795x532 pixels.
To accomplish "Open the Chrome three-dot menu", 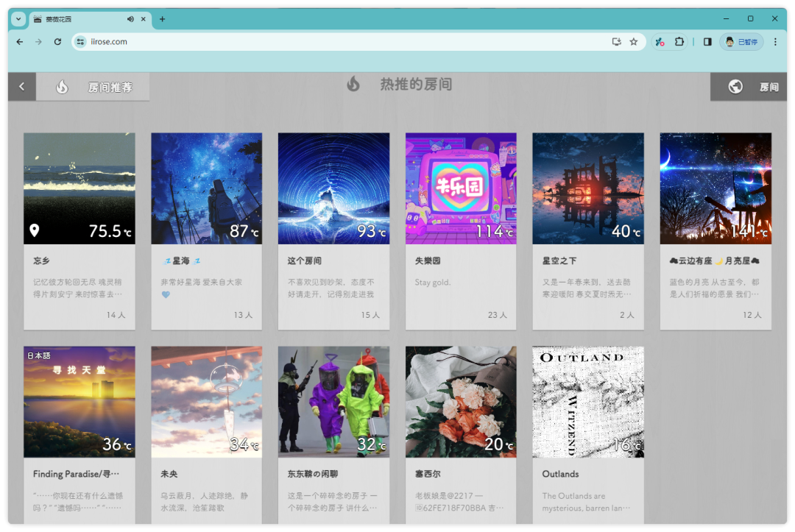I will [x=775, y=41].
